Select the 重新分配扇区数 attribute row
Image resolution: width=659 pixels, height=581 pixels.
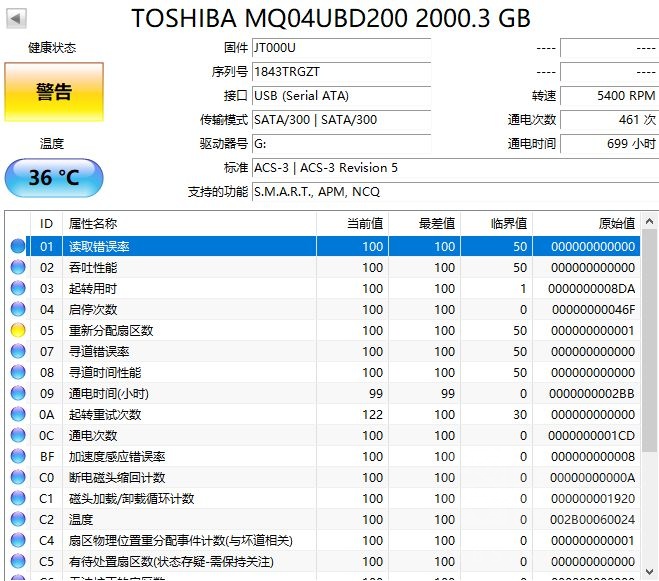(x=323, y=330)
